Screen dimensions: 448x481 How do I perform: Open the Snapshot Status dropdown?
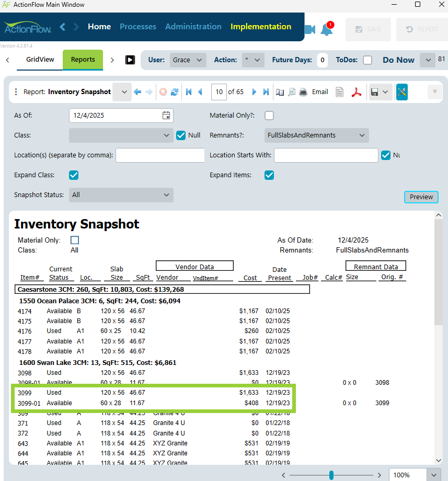point(121,195)
